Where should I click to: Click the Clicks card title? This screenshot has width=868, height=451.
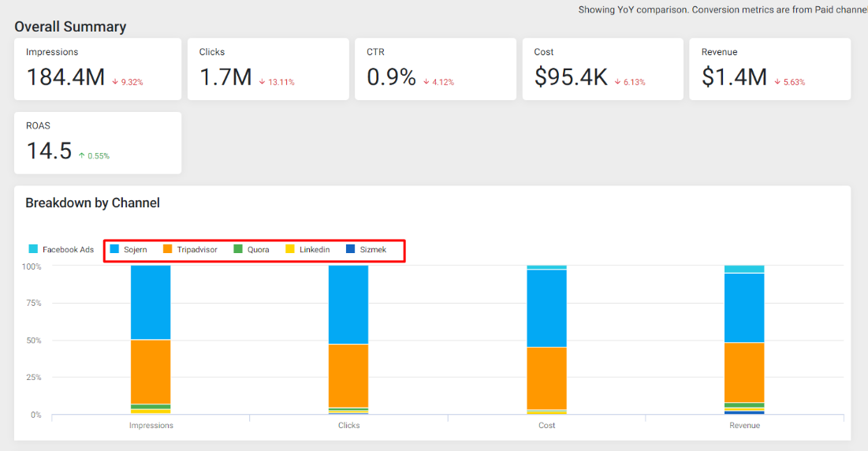212,52
